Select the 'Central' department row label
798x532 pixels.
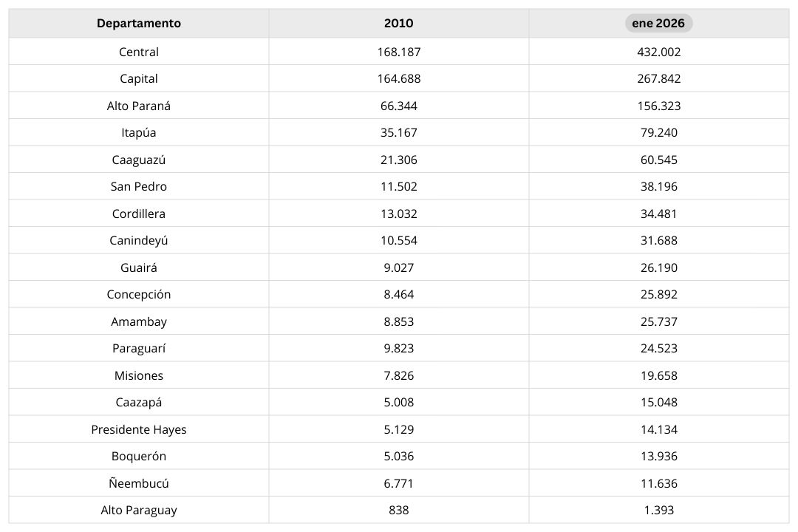click(139, 52)
